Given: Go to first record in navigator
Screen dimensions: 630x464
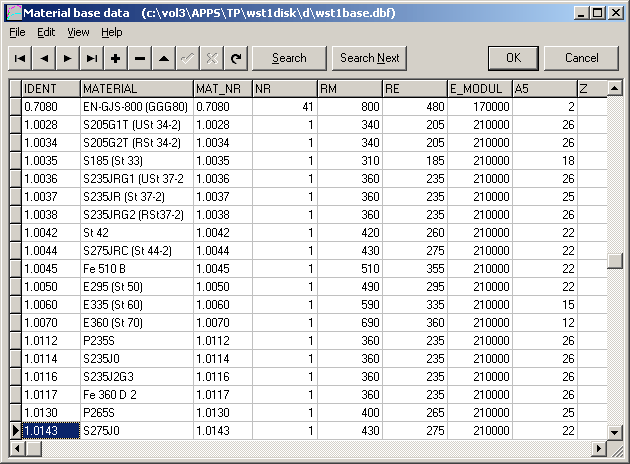Looking at the screenshot, I should [x=20, y=58].
